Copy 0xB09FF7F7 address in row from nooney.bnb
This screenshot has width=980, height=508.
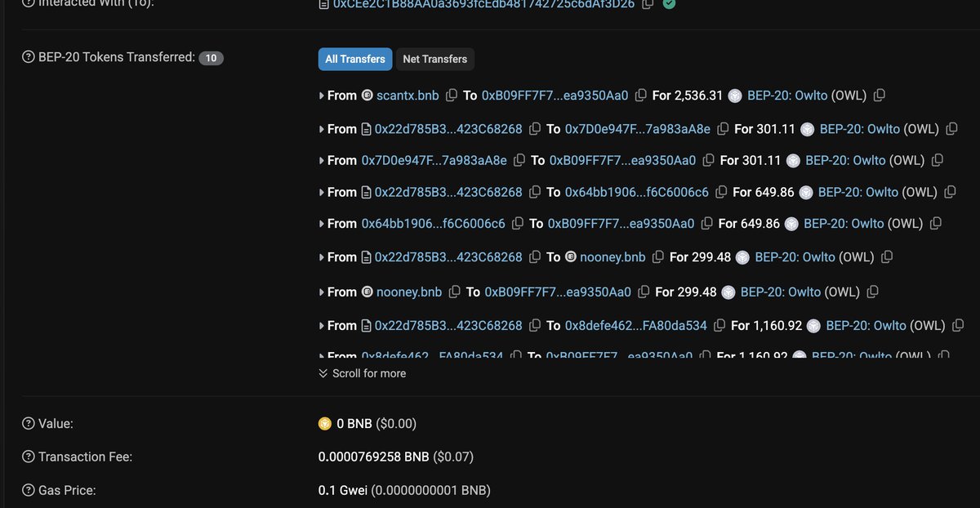pyautogui.click(x=644, y=292)
